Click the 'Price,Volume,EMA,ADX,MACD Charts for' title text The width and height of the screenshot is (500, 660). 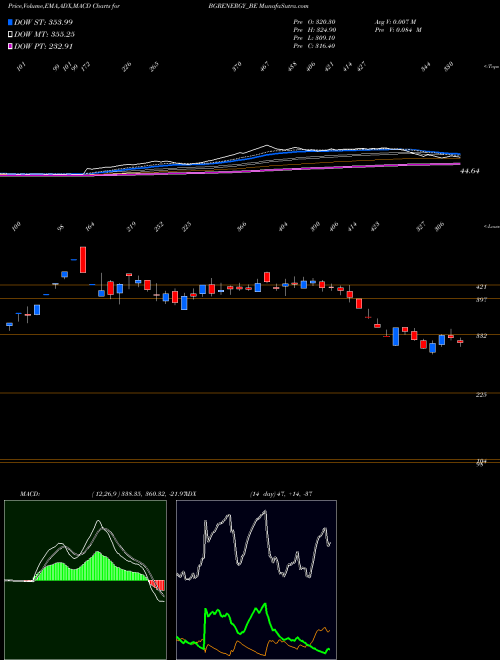click(63, 7)
